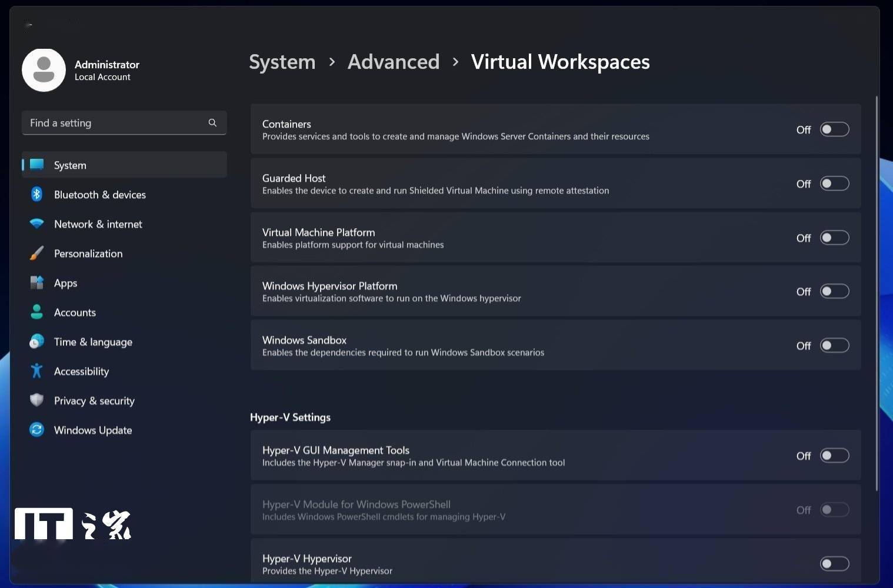Navigate to System breadcrumb
Screen dimensions: 893x588
point(282,62)
